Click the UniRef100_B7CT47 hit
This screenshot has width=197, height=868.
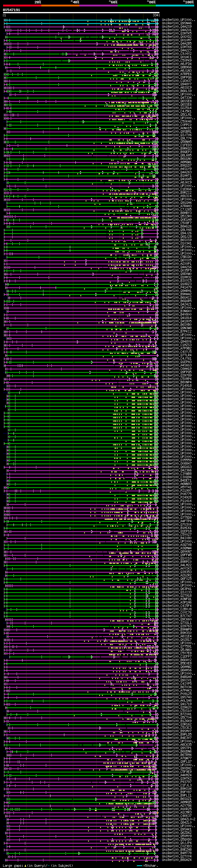click(x=177, y=616)
